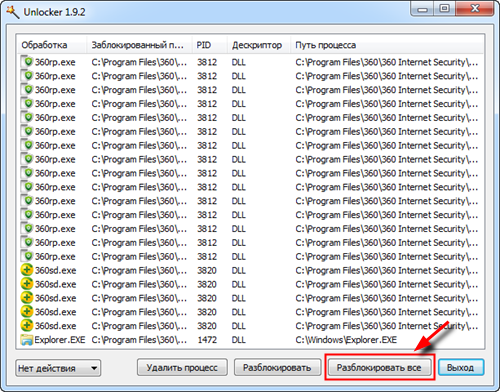Click the "Выход" button

click(460, 368)
